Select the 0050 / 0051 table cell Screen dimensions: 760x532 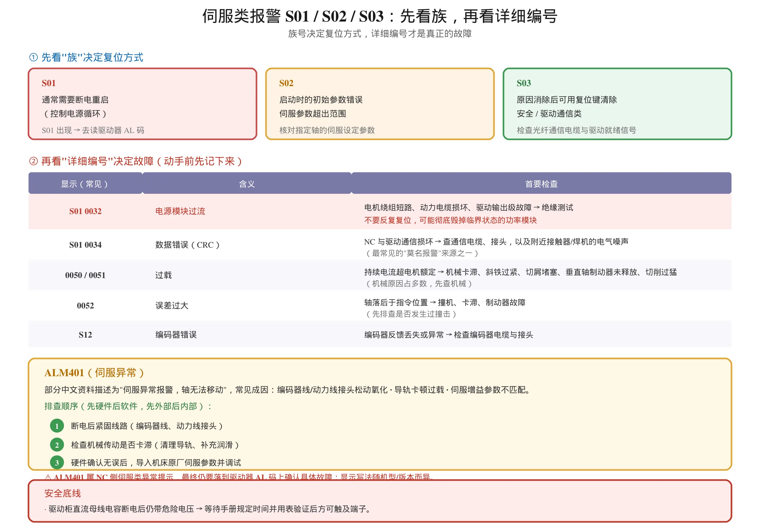click(x=85, y=275)
